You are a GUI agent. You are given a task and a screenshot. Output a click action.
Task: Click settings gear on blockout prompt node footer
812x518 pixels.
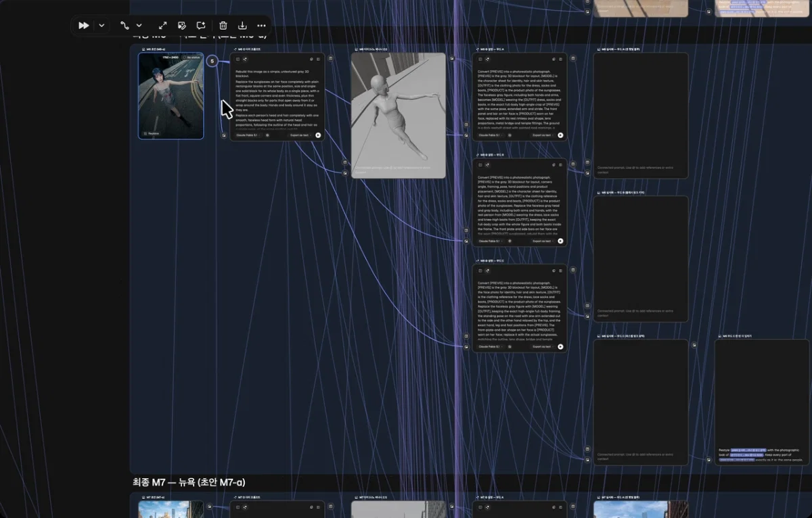(x=267, y=135)
